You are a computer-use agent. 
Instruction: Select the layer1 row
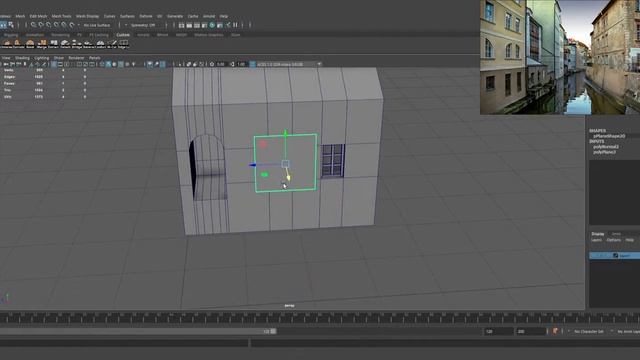[x=614, y=256]
